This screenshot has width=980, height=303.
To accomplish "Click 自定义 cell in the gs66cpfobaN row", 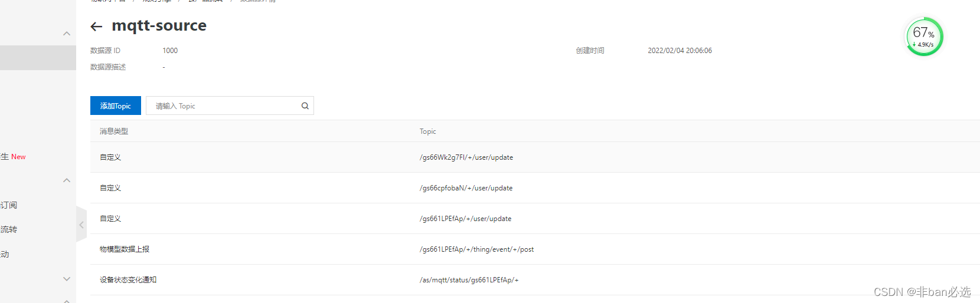I will [110, 188].
